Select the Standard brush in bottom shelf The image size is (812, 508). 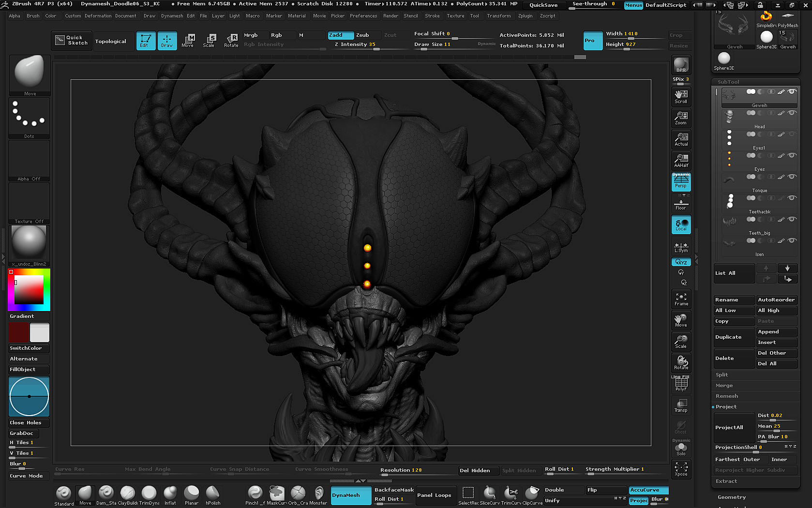click(64, 495)
